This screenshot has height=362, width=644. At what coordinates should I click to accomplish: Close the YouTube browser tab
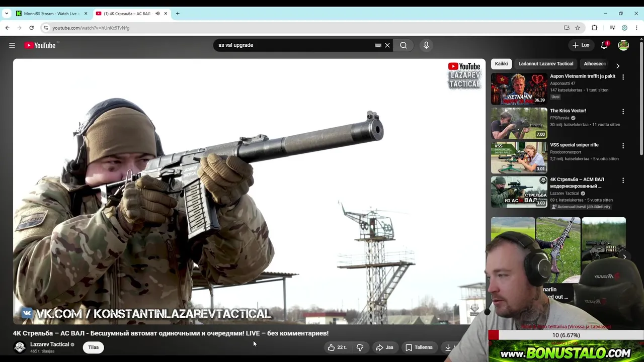click(x=166, y=14)
